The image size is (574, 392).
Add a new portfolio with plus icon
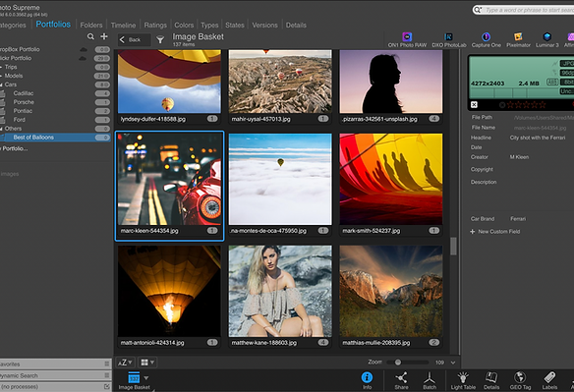[x=104, y=36]
